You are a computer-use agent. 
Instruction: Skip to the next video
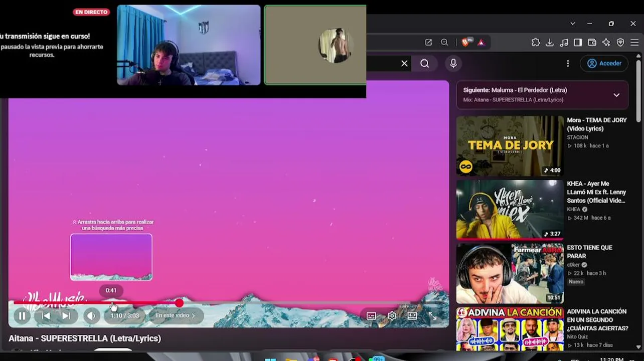pos(66,316)
